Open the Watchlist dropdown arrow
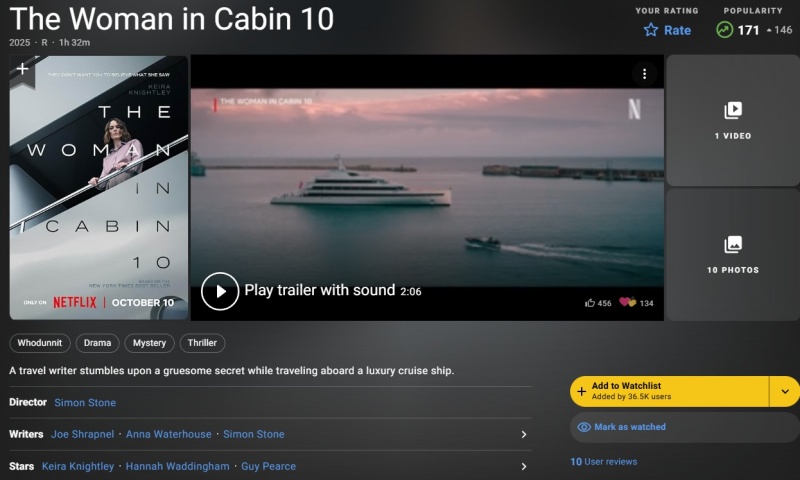 [x=785, y=391]
